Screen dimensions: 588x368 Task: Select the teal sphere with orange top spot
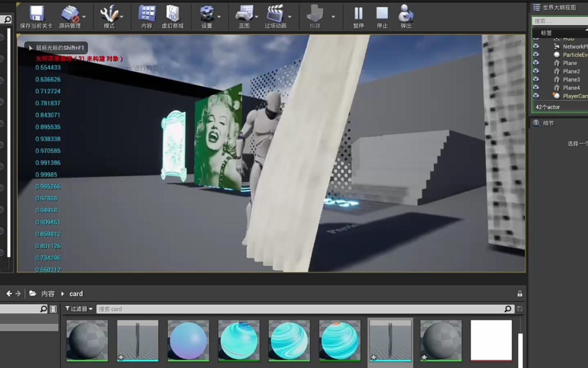point(340,340)
